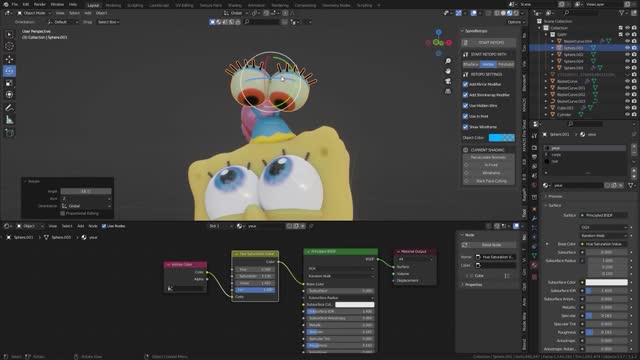
Task: Click the Blender logo menu icon
Action: [6, 4]
